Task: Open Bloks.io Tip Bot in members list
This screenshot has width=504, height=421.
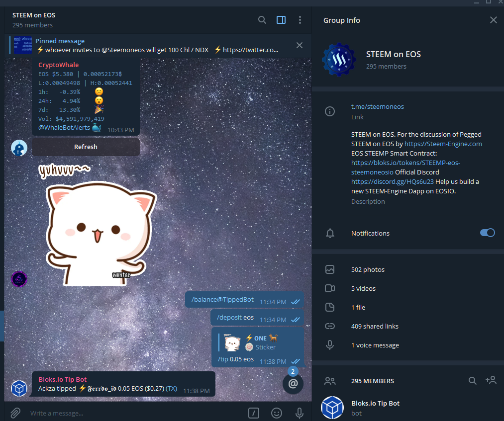Action: tap(407, 408)
